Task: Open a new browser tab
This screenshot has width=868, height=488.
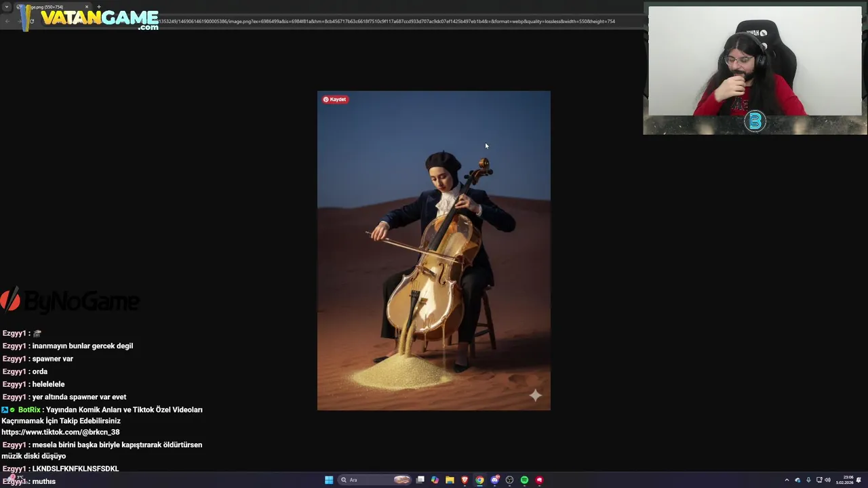Action: point(99,7)
